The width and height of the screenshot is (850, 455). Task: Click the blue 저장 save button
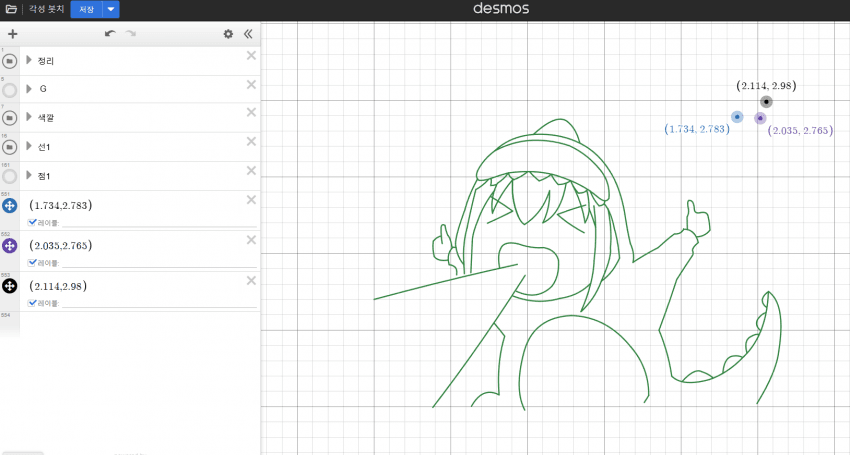pos(86,9)
